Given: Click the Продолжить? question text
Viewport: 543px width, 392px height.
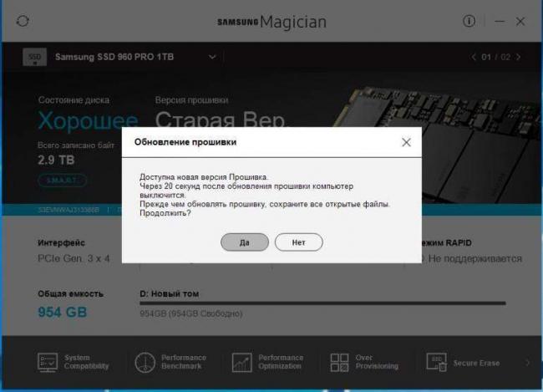Looking at the screenshot, I should click(165, 213).
